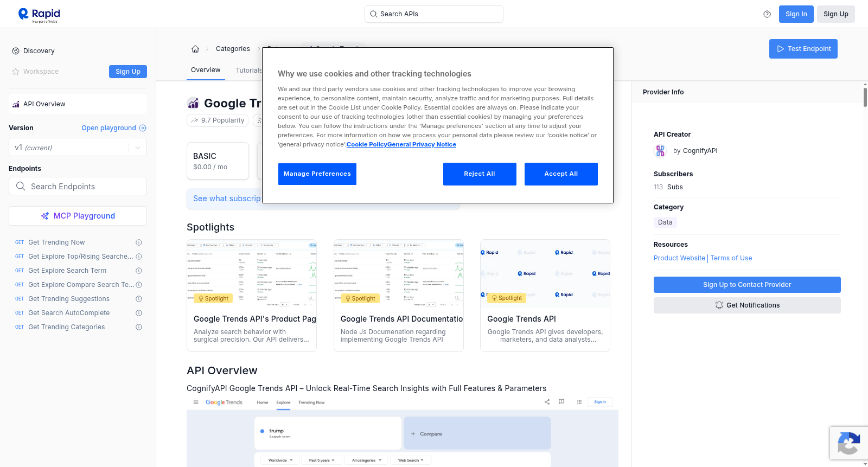Select Get Explore Compare Search Term endpoint
This screenshot has width=868, height=467.
pos(81,285)
